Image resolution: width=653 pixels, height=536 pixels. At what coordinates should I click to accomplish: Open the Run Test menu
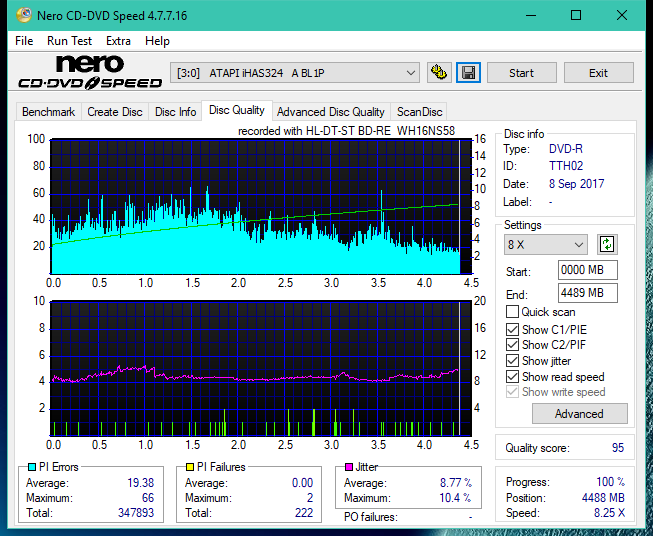coord(69,41)
